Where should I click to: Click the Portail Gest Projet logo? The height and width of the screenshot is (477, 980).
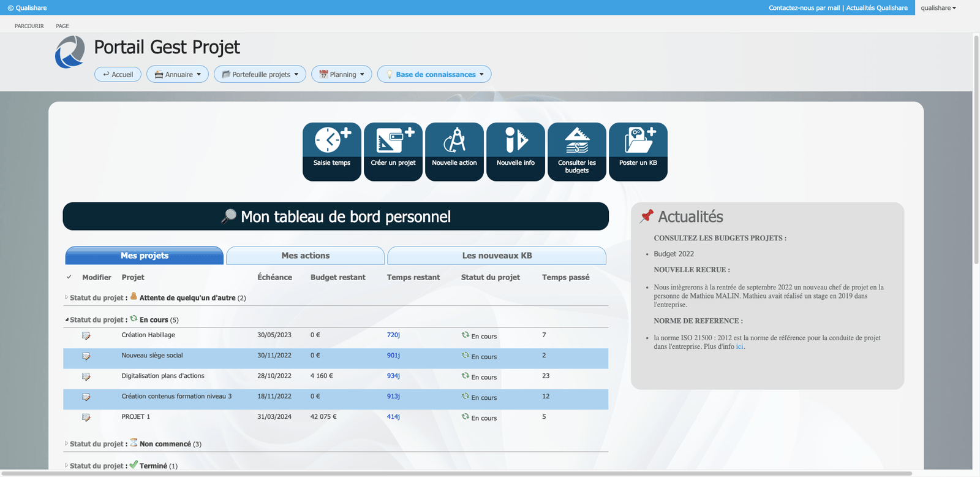click(70, 52)
